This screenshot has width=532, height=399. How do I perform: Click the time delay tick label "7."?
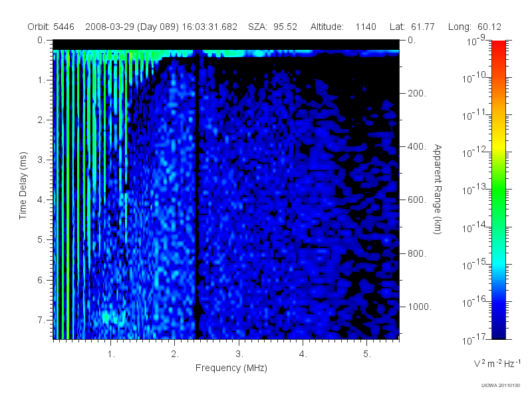click(41, 320)
